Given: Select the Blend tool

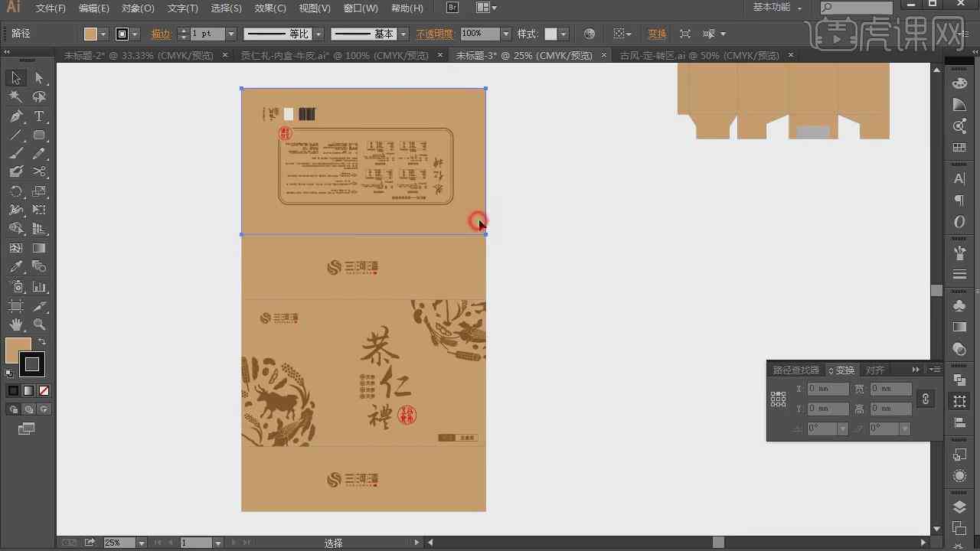Looking at the screenshot, I should point(39,267).
